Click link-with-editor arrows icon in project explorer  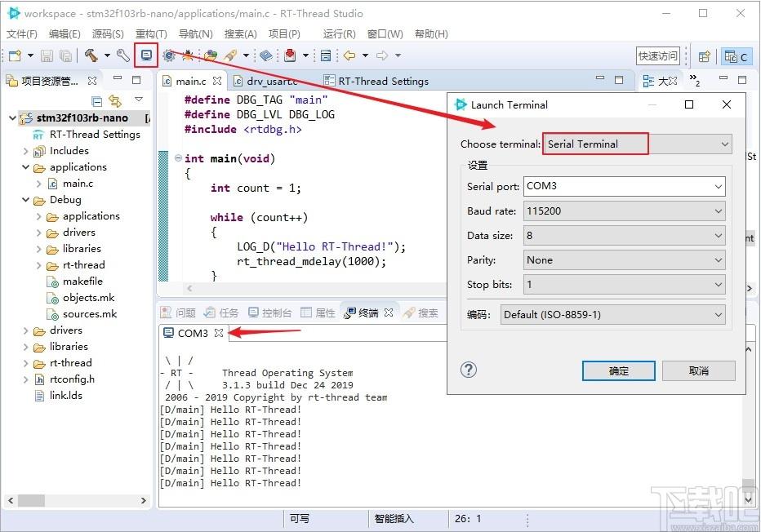point(115,100)
